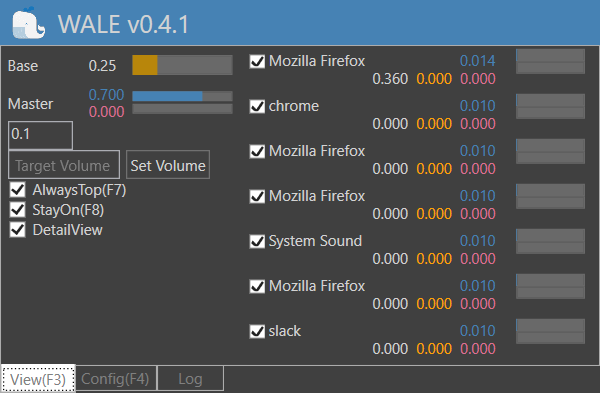Click the Set Volume button
Image resolution: width=600 pixels, height=393 pixels.
pyautogui.click(x=168, y=165)
